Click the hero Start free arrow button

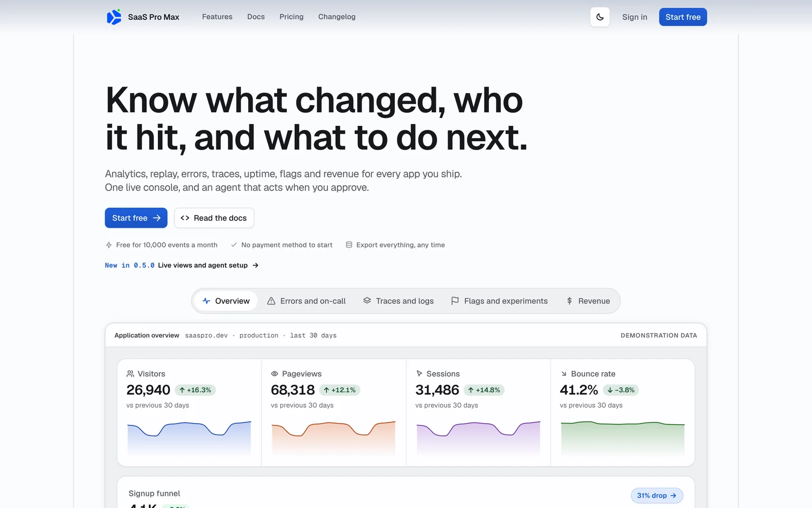[136, 218]
